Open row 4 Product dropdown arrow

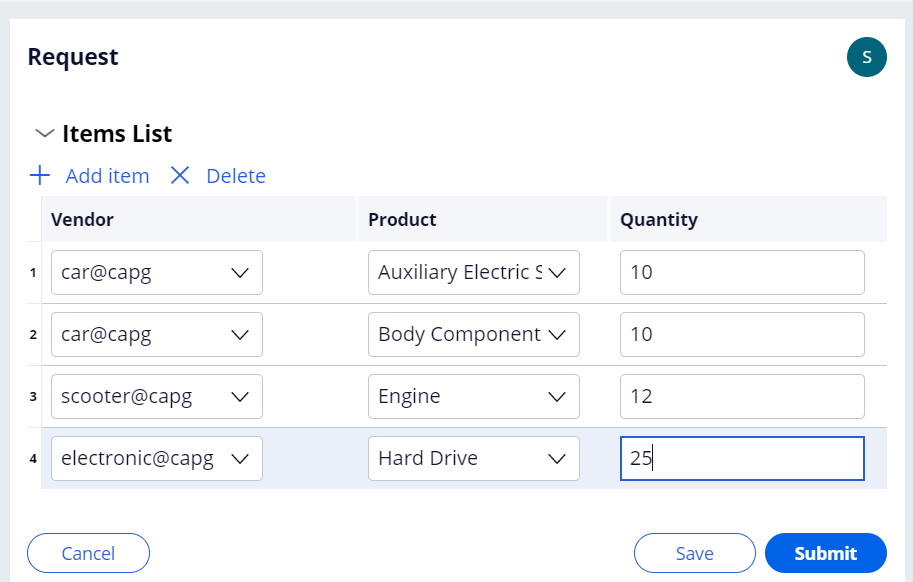[x=558, y=458]
